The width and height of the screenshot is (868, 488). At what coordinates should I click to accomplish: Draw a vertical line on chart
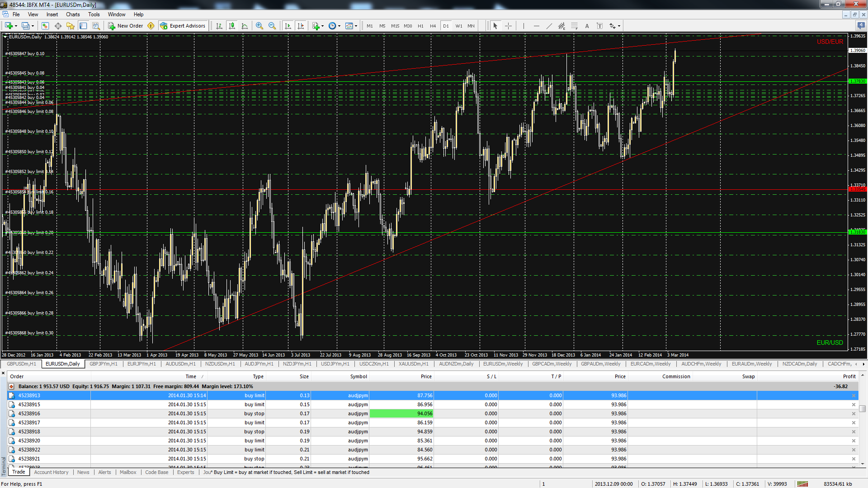click(524, 26)
